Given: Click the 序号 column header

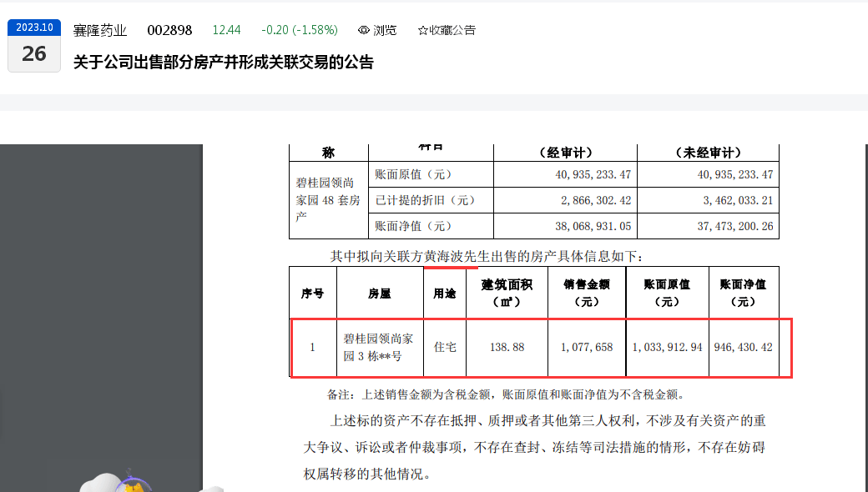Looking at the screenshot, I should pos(313,293).
